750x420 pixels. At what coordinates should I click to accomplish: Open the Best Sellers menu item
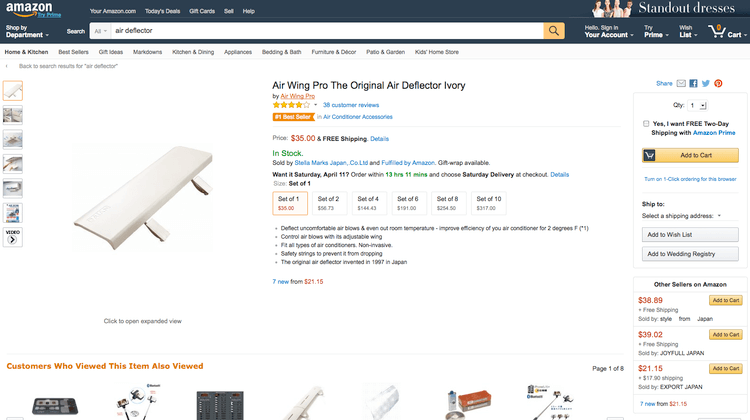coord(73,51)
